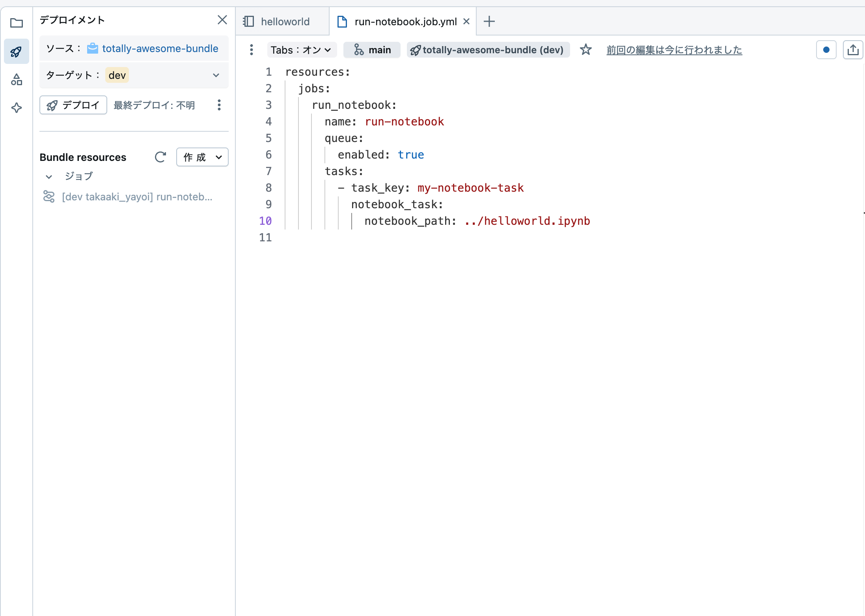Click the main branch selector
This screenshot has height=616, width=865.
click(x=371, y=50)
